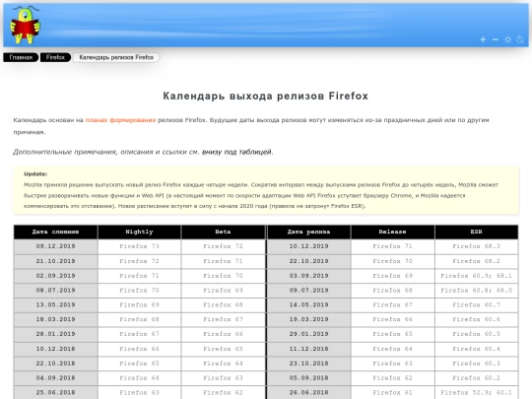Select merge date cell 18.03.2019
This screenshot has width=532, height=399.
55,319
